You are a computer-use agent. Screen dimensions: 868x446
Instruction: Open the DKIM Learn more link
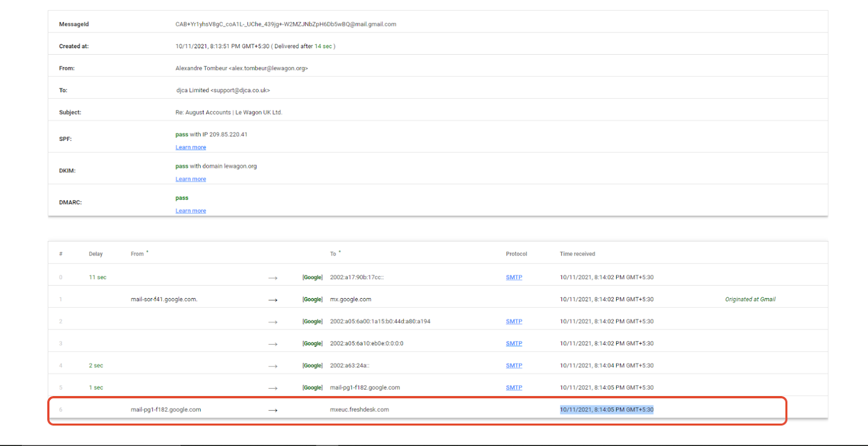pyautogui.click(x=190, y=179)
